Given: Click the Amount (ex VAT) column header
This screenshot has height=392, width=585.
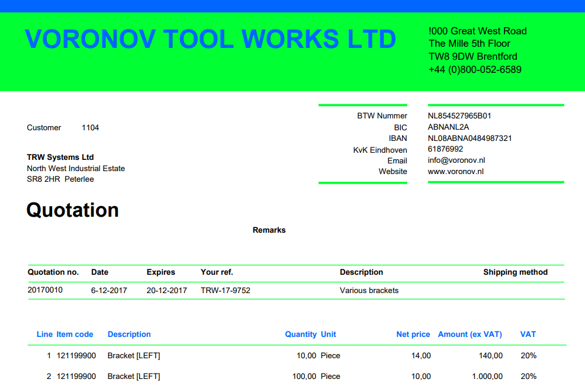Looking at the screenshot, I should click(x=470, y=335).
